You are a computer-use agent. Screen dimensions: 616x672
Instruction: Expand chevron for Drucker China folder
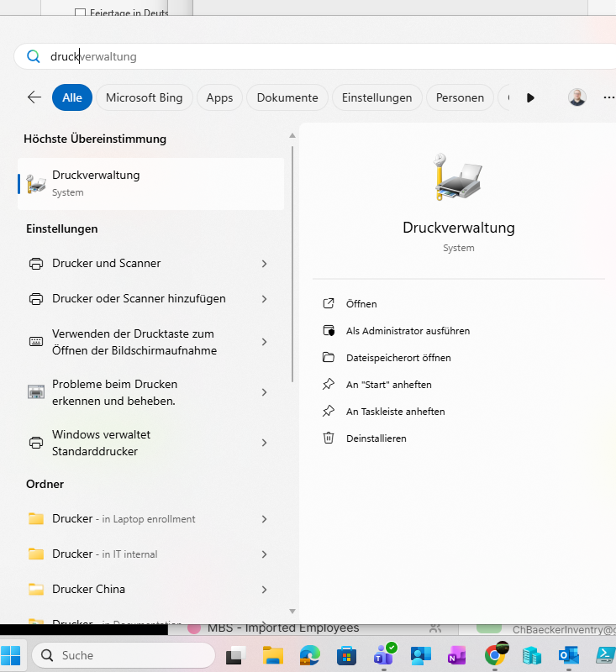coord(264,590)
